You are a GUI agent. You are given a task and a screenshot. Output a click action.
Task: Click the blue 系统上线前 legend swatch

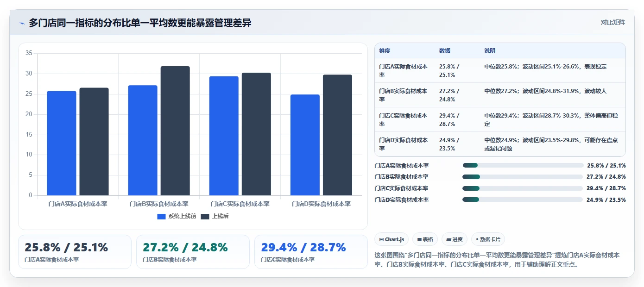(x=161, y=216)
